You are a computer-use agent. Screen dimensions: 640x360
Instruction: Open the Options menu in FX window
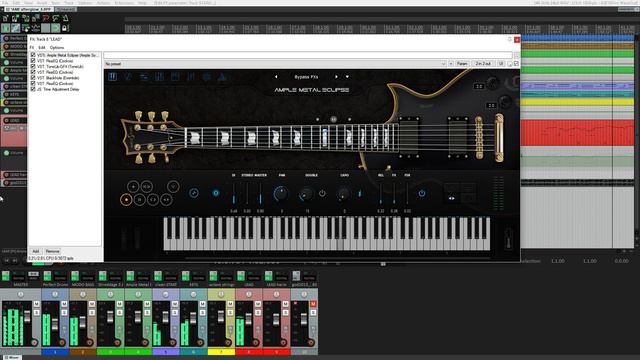[57, 48]
